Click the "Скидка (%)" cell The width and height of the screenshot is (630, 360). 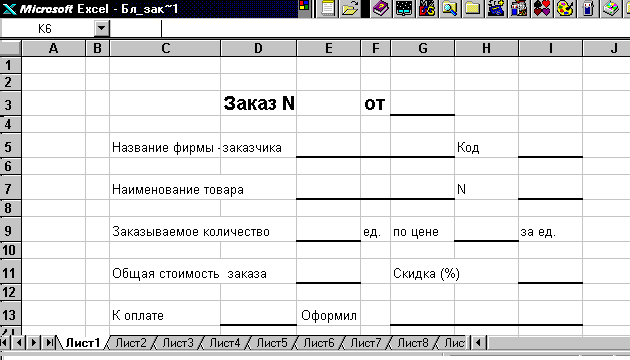[423, 272]
